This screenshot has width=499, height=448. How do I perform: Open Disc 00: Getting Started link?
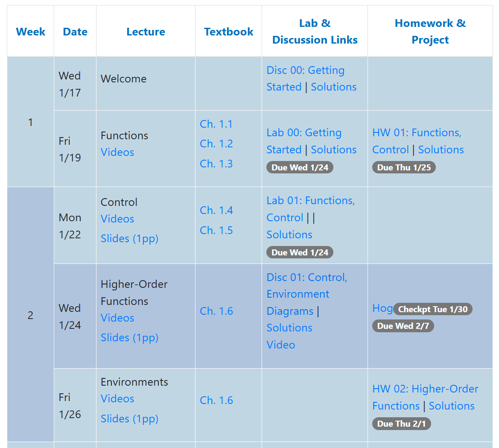point(305,78)
